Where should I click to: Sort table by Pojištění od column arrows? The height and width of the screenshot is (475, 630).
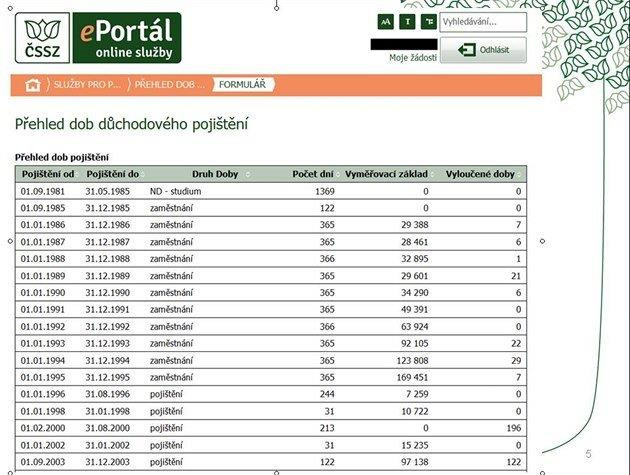[x=78, y=174]
